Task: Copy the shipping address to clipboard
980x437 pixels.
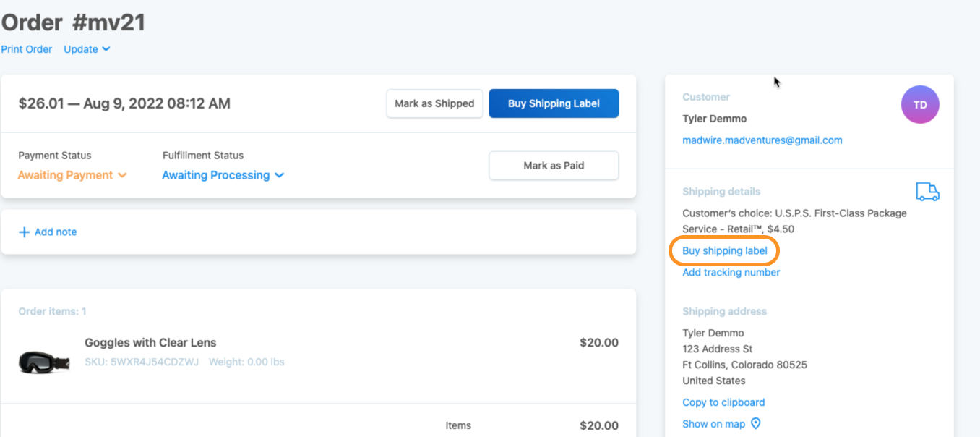Action: 723,402
